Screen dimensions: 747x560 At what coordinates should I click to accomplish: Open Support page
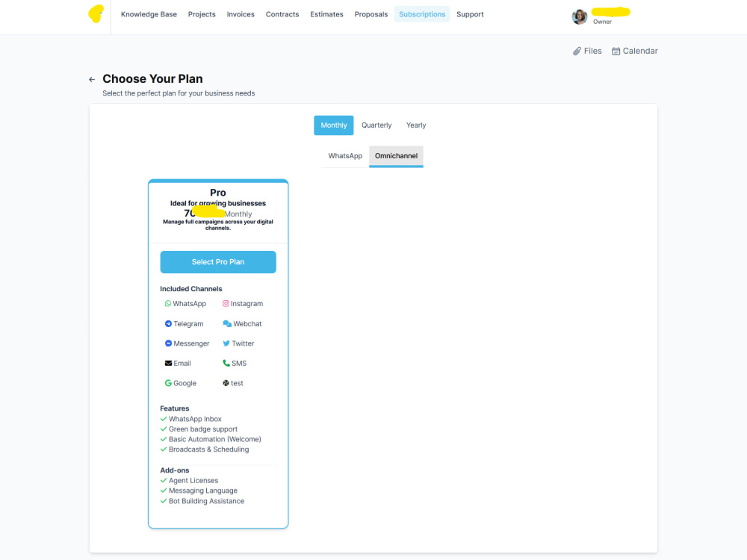tap(470, 14)
